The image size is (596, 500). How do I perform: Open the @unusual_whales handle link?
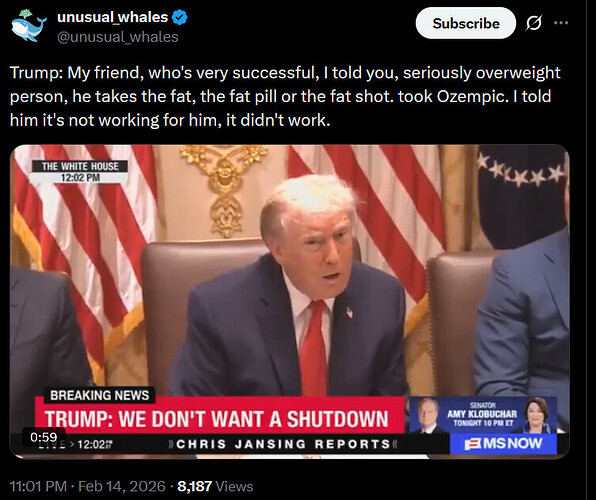[x=118, y=37]
